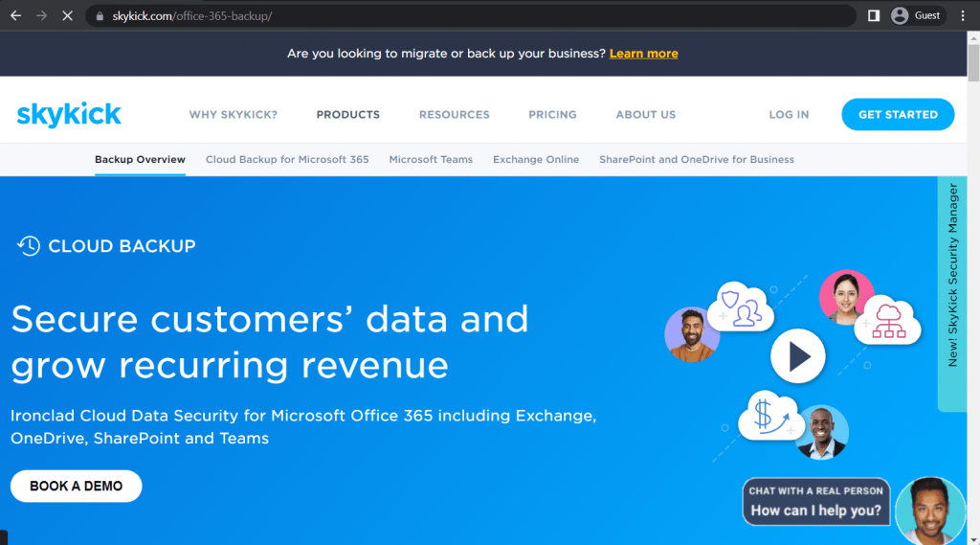Select the Backup Overview tab
This screenshot has width=980, height=545.
pos(140,160)
